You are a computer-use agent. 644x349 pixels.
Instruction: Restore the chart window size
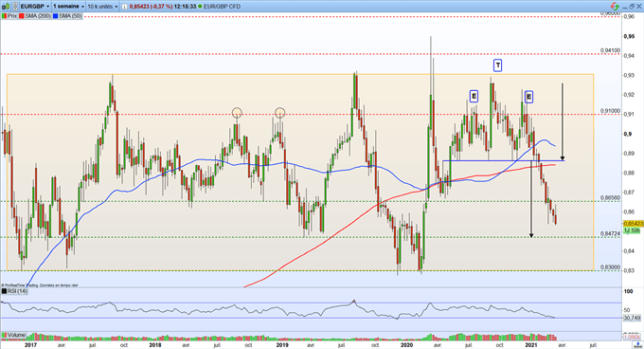632,7
